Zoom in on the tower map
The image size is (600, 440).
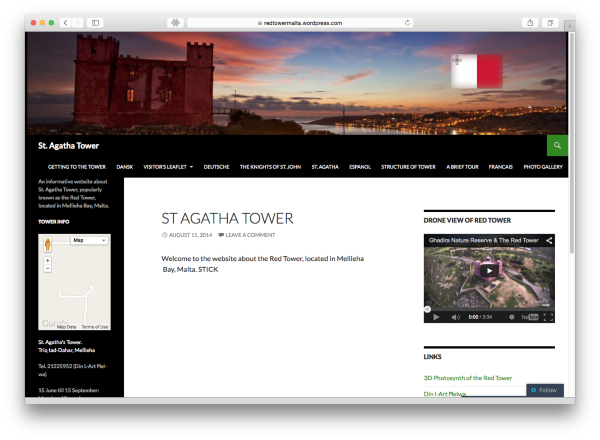pyautogui.click(x=47, y=260)
